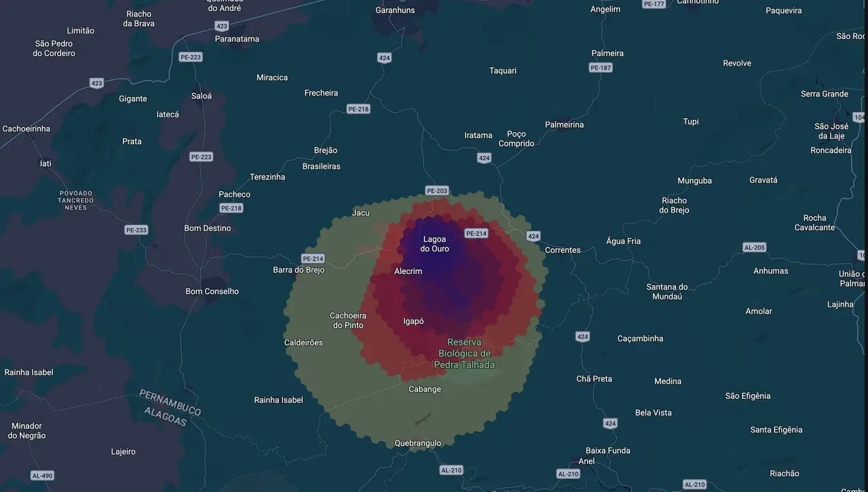
Task: Click the Miracica label
Action: click(272, 78)
